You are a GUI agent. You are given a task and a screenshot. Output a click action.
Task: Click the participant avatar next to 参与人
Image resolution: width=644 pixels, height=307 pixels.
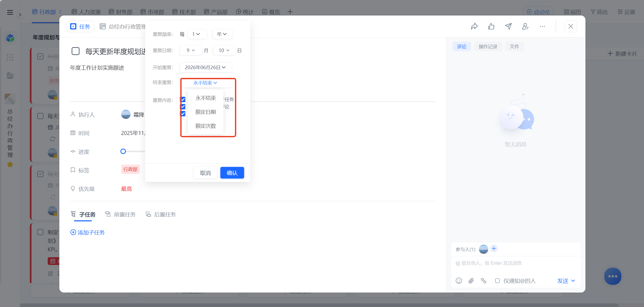(x=484, y=249)
